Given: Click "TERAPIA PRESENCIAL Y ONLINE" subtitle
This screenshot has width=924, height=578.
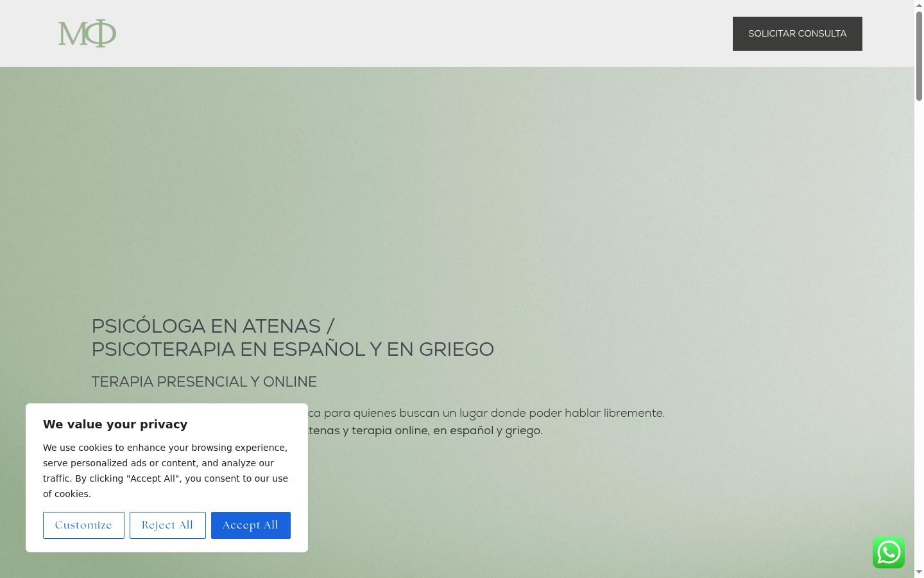Looking at the screenshot, I should tap(204, 382).
